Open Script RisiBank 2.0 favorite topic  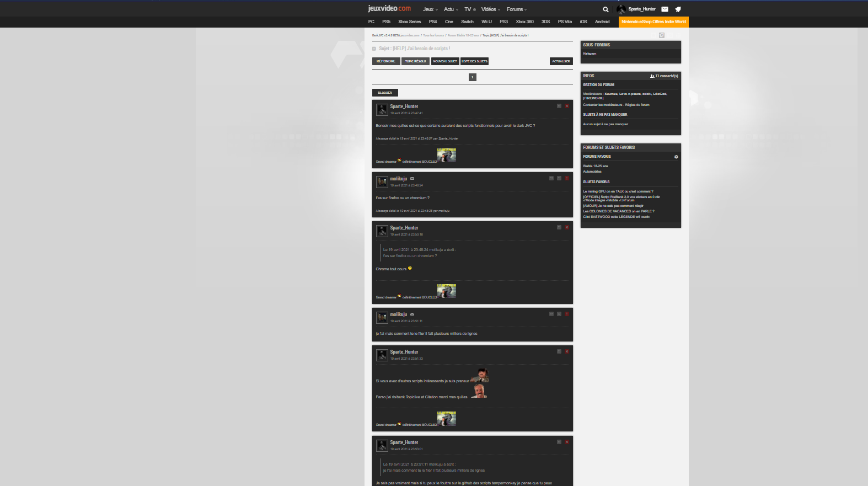[621, 199]
